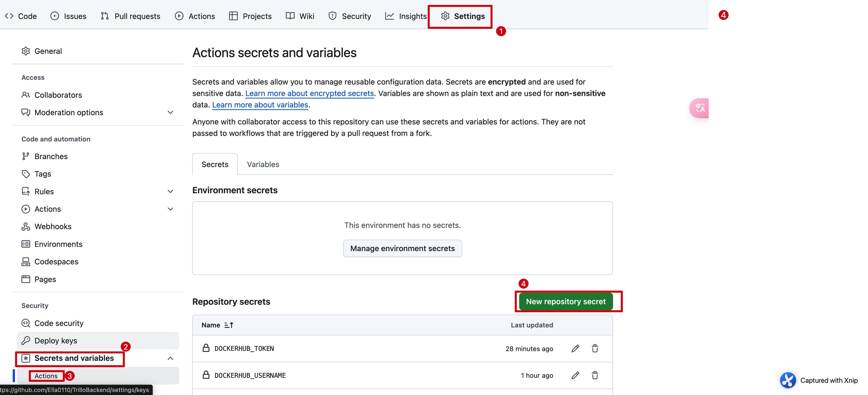Expand the Rules sidebar section
The width and height of the screenshot is (868, 395).
point(171,192)
